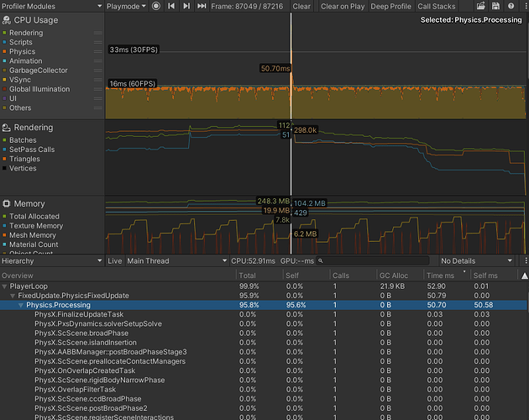Save profiler data icon
The image size is (529, 420).
[494, 6]
